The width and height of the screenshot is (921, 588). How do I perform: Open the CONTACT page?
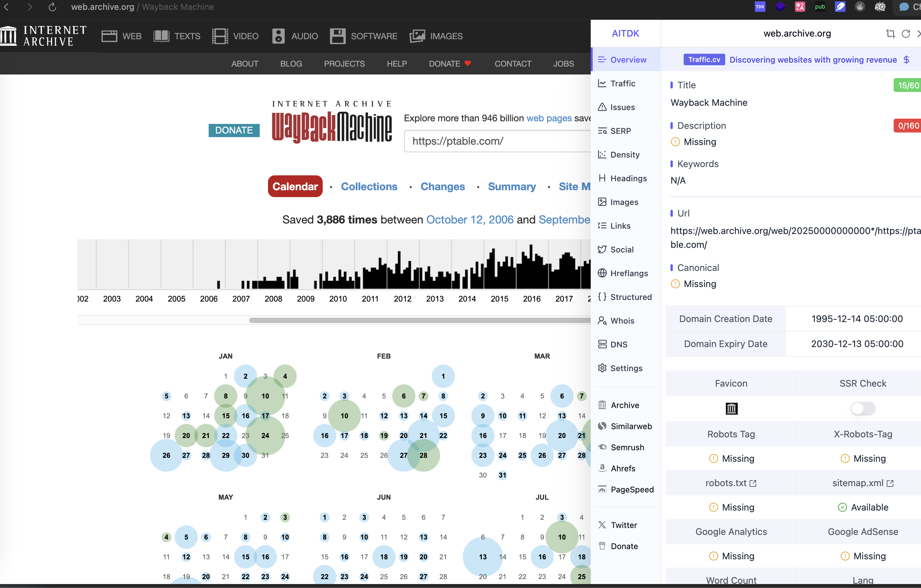point(513,64)
